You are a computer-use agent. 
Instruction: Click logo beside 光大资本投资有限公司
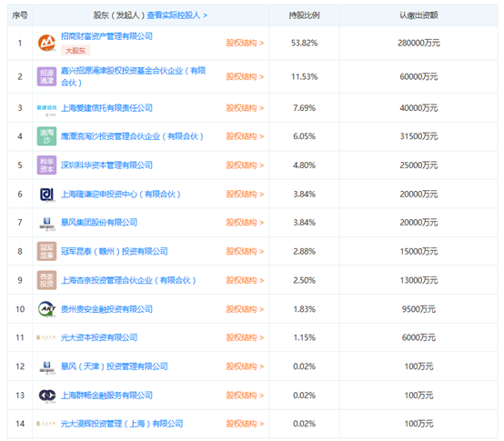pyautogui.click(x=46, y=337)
